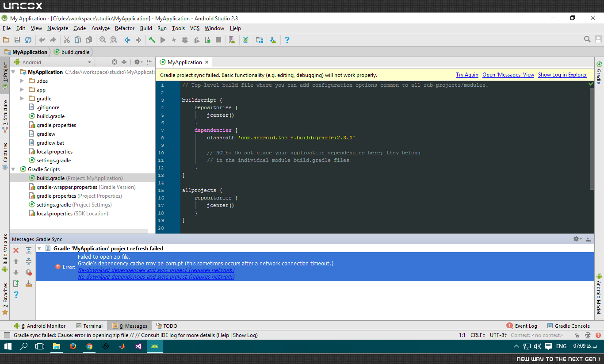Viewport: 604px width, 364px height.
Task: Click the green hammer Make Project icon
Action: click(x=152, y=40)
